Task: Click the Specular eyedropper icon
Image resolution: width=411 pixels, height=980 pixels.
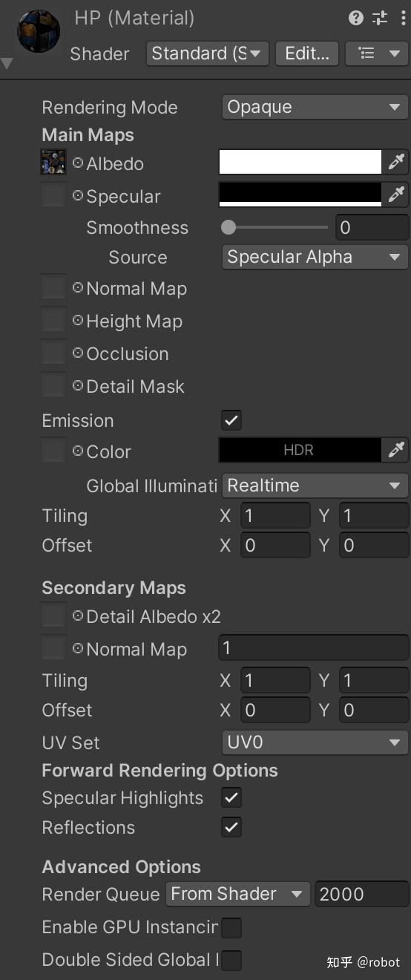Action: click(396, 195)
